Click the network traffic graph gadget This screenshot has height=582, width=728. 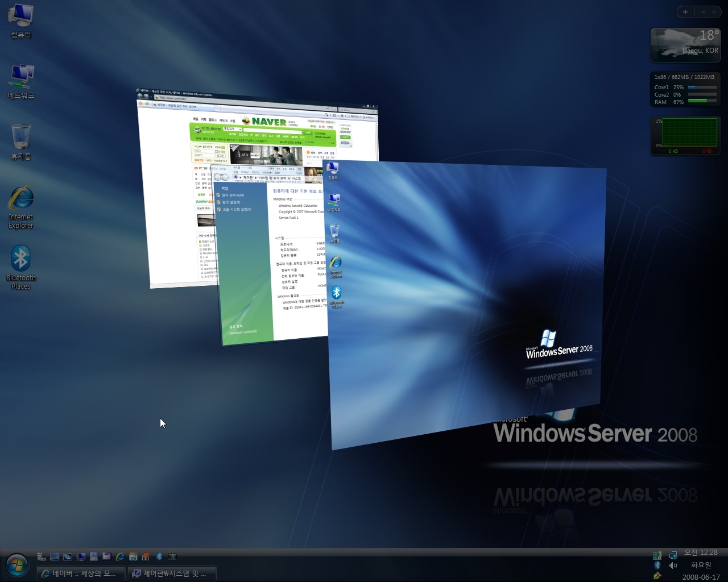685,135
